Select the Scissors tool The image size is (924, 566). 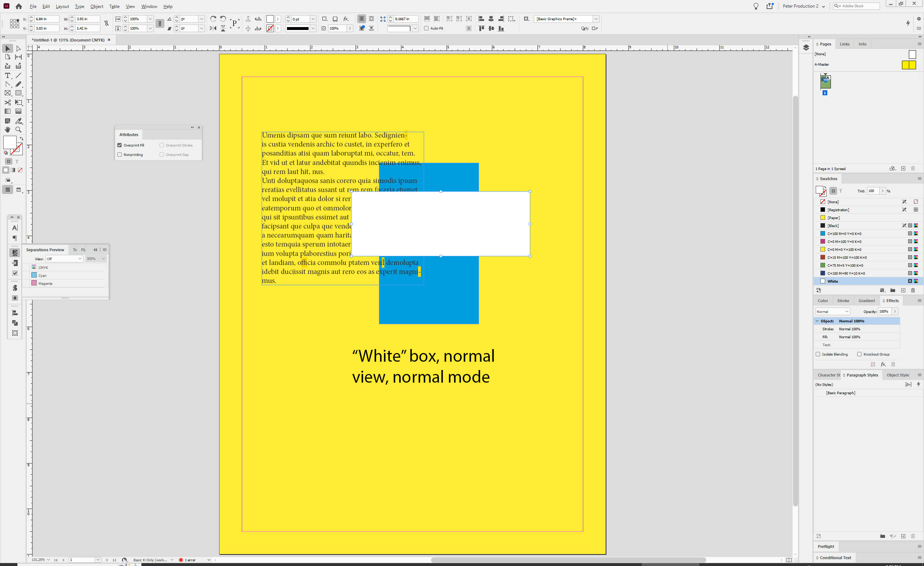click(8, 103)
